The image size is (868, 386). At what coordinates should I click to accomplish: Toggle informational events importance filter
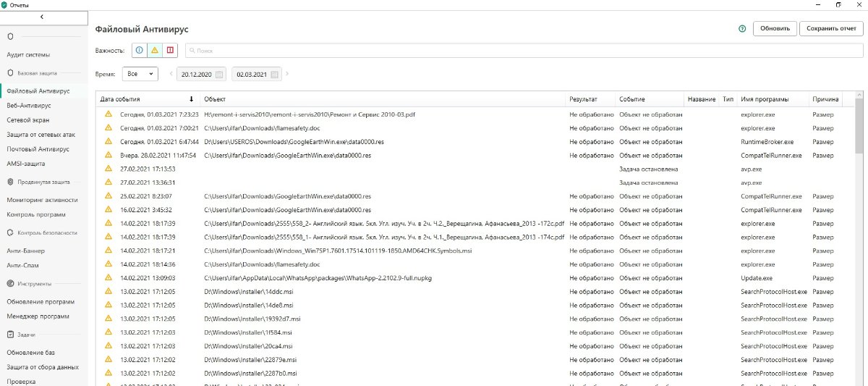(x=139, y=51)
